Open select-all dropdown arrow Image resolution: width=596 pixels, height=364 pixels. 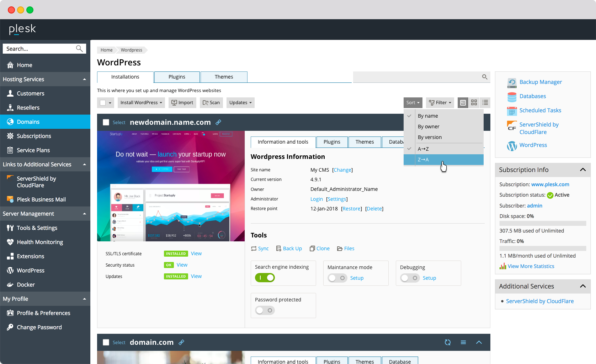[110, 103]
